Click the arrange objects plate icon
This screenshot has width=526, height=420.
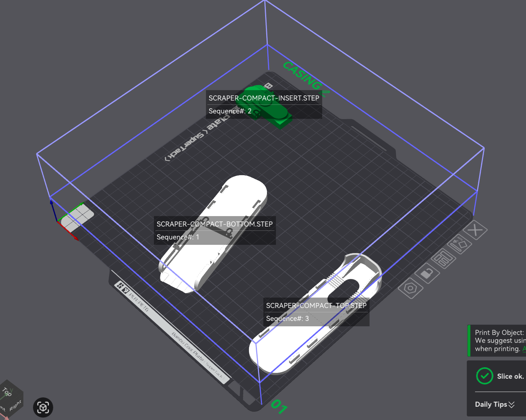point(444,259)
